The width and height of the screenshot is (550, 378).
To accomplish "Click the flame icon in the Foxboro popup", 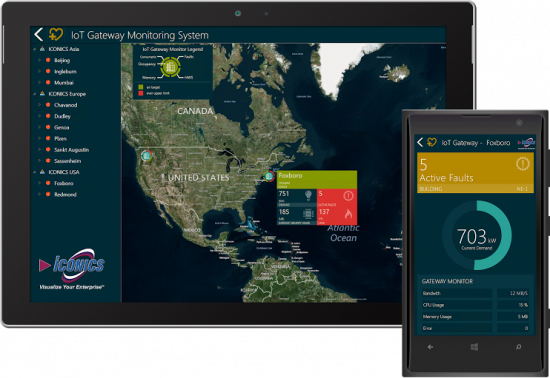I will click(348, 214).
